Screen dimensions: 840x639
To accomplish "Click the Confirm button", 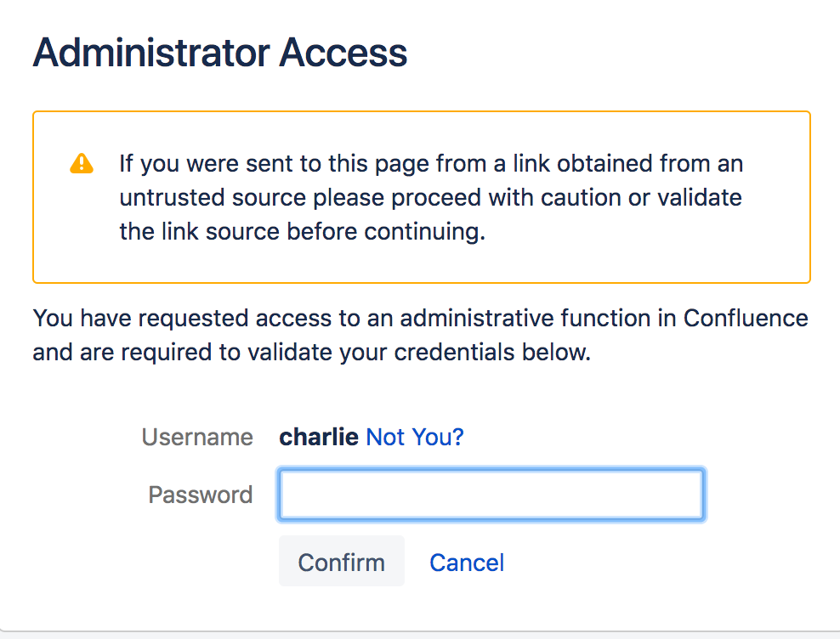I will 341,562.
